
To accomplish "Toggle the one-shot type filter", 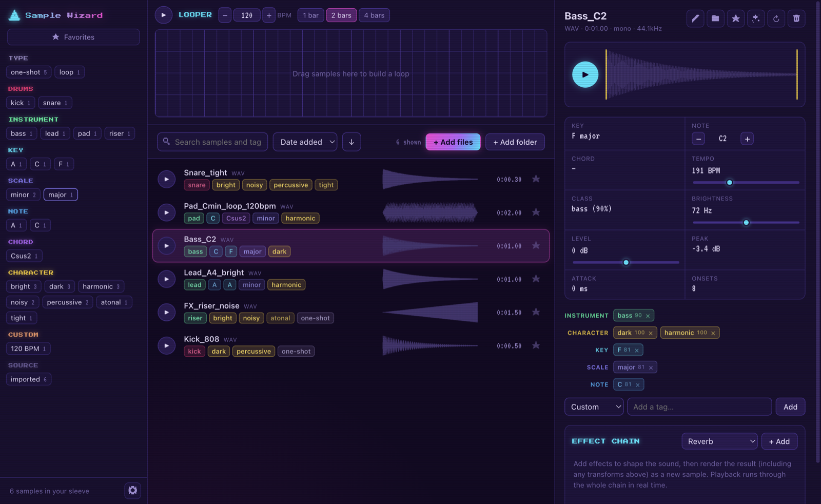I will [x=29, y=72].
